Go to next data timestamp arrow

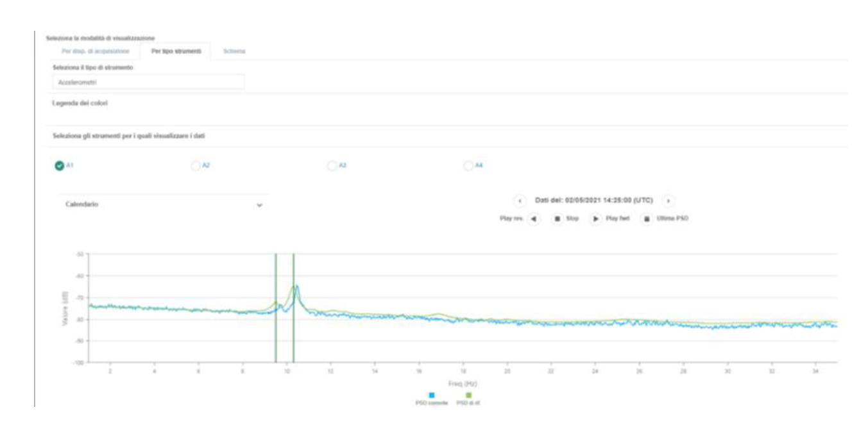click(x=668, y=201)
